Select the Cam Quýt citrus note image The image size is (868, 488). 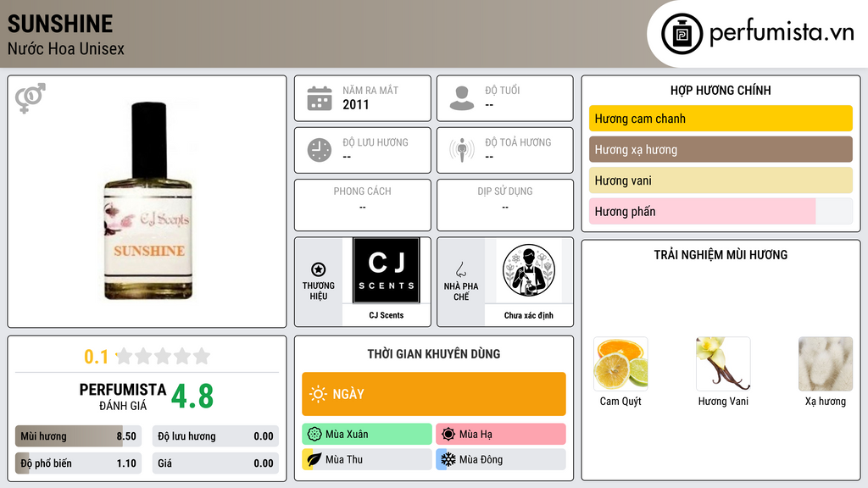pos(620,363)
